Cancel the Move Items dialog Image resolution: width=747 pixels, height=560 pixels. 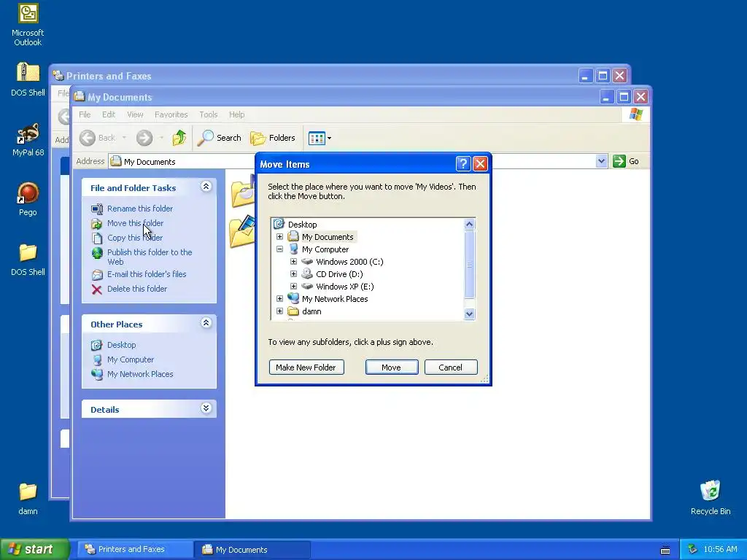451,367
